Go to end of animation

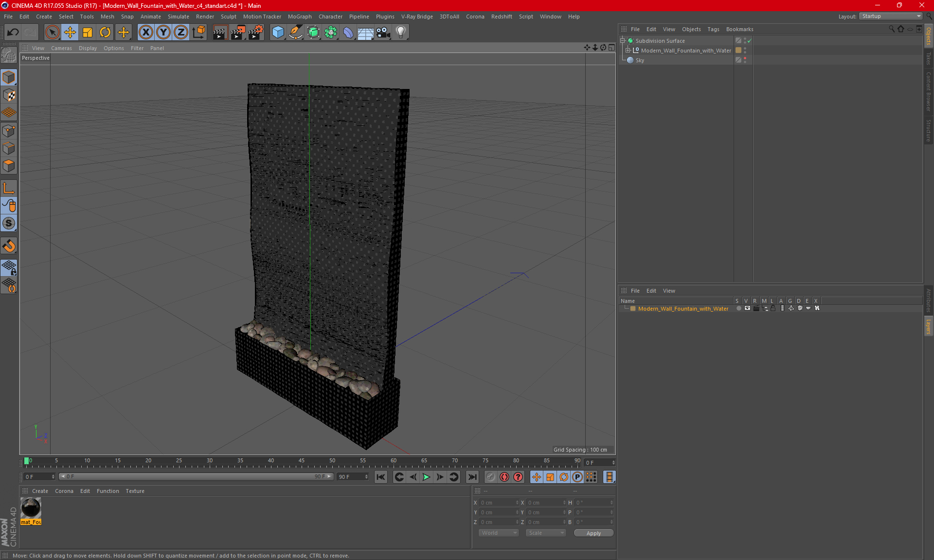(x=472, y=477)
